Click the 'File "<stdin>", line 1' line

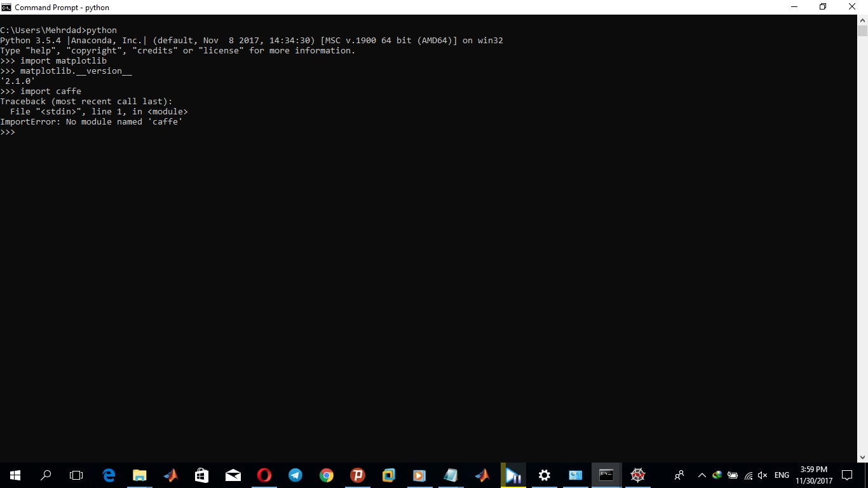[x=99, y=112]
